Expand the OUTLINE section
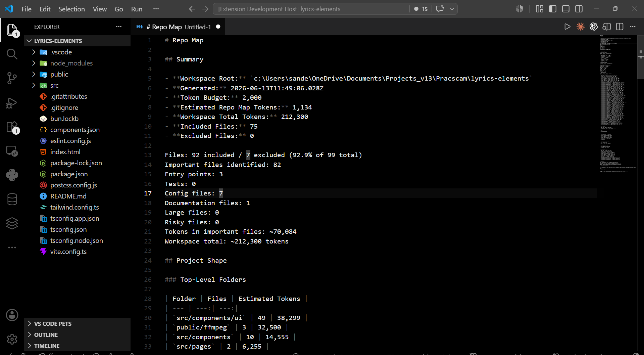This screenshot has height=355, width=644. (77, 335)
